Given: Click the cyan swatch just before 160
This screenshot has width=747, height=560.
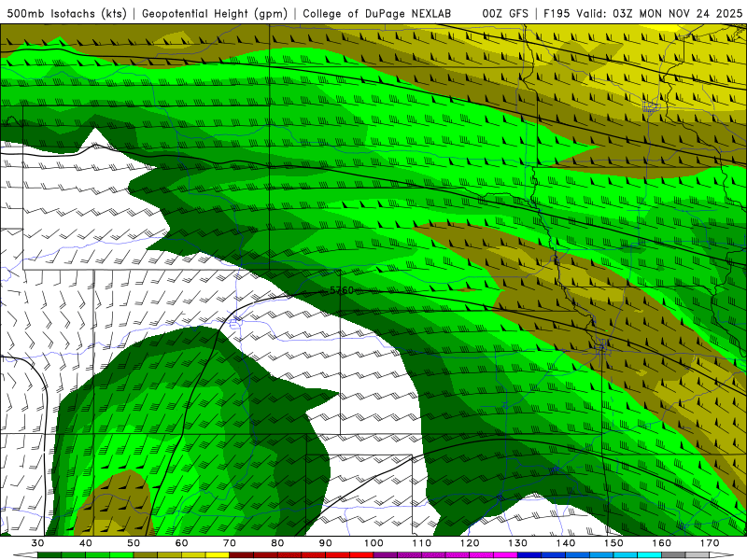Looking at the screenshot, I should coord(649,555).
